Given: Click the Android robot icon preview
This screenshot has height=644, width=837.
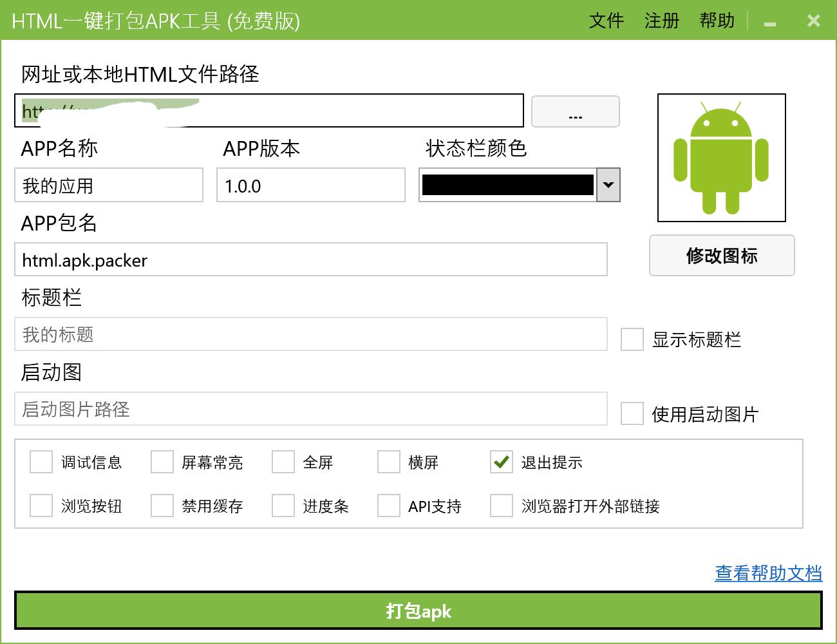Looking at the screenshot, I should click(721, 158).
